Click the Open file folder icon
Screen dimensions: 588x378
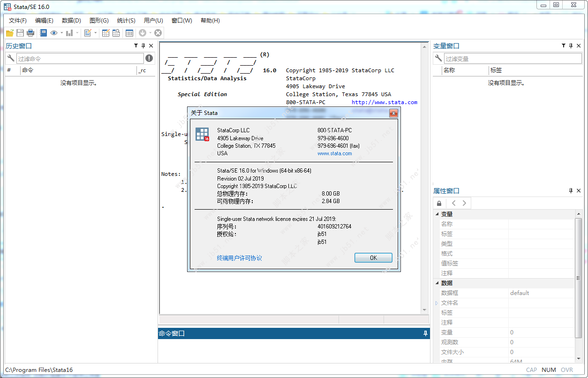click(10, 33)
